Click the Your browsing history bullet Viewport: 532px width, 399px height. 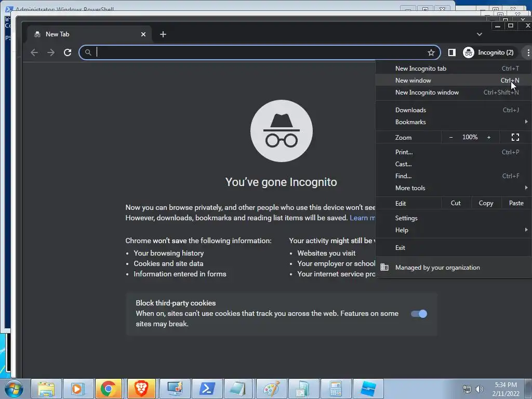coord(169,253)
